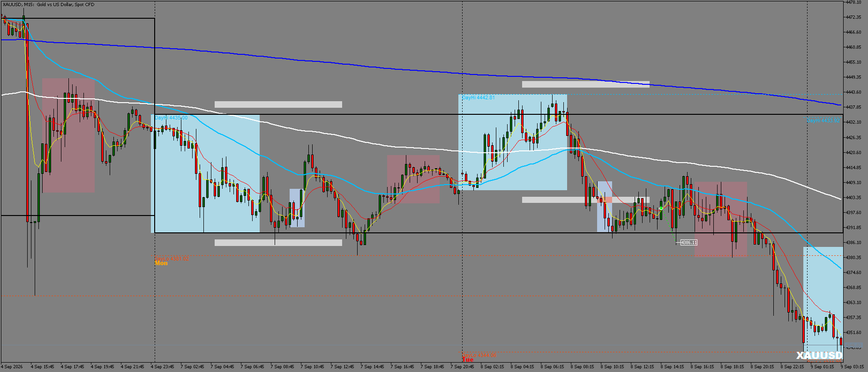Screen dimensions: 868x372
Task: Click the '7 Sep 06:45' time axis label
Action: click(252, 367)
